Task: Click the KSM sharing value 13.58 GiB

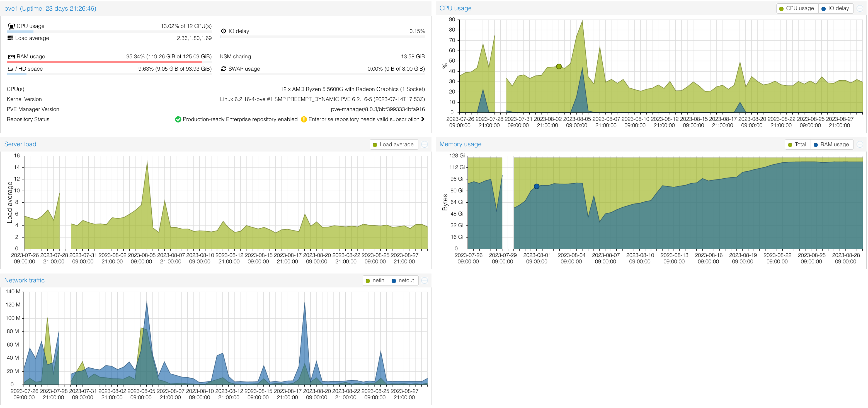Action: [x=413, y=56]
